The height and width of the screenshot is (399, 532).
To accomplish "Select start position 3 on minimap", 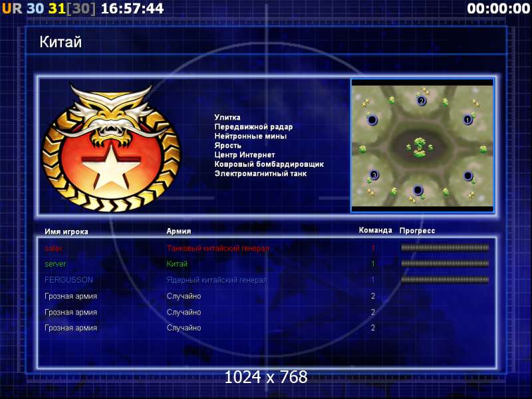I will tap(374, 175).
